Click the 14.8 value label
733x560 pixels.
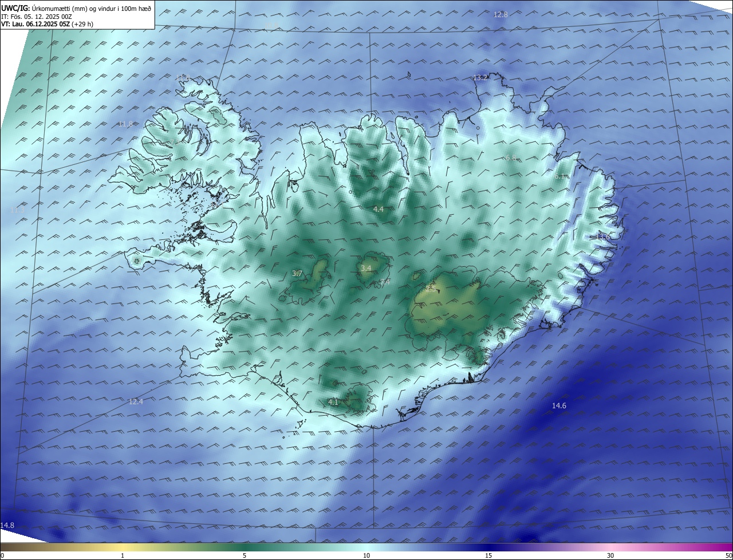click(x=7, y=525)
